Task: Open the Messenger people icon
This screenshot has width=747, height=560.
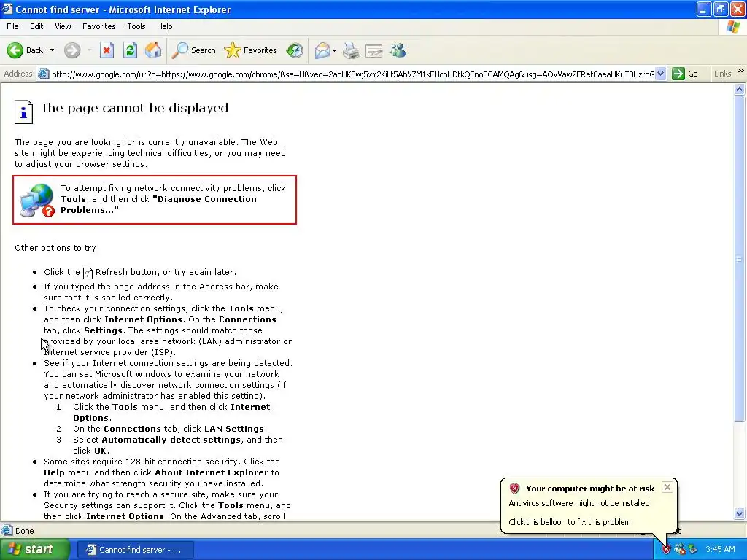Action: (398, 50)
